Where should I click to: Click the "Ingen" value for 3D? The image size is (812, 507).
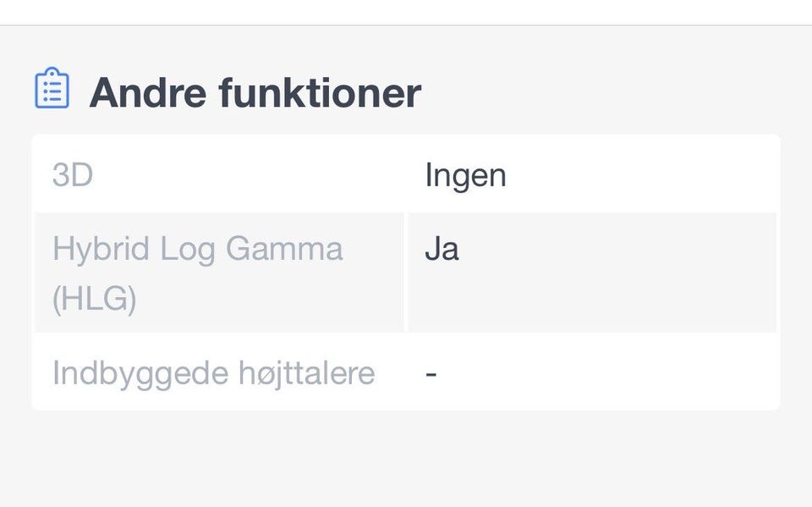(x=465, y=175)
